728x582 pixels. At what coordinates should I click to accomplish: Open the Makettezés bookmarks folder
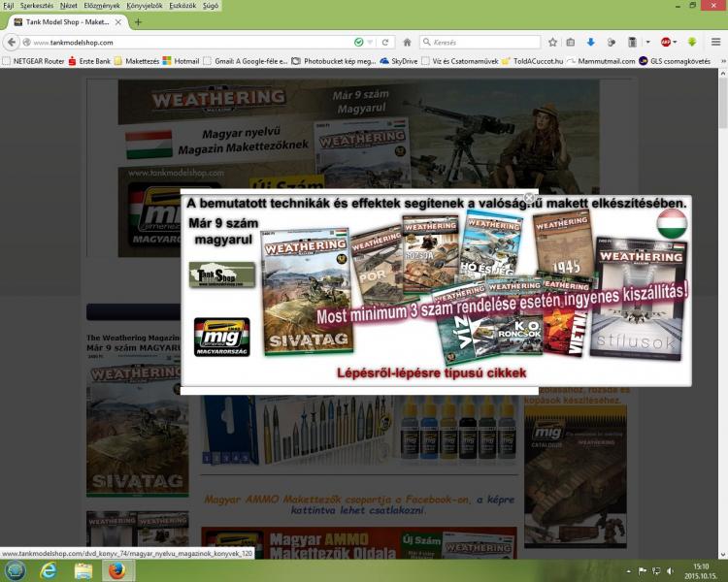(x=137, y=61)
